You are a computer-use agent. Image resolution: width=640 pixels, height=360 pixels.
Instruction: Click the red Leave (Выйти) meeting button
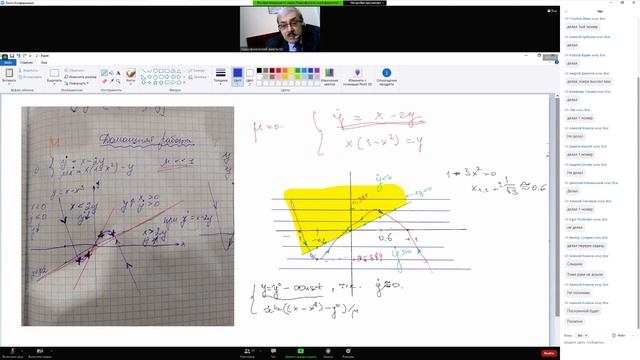click(x=549, y=353)
